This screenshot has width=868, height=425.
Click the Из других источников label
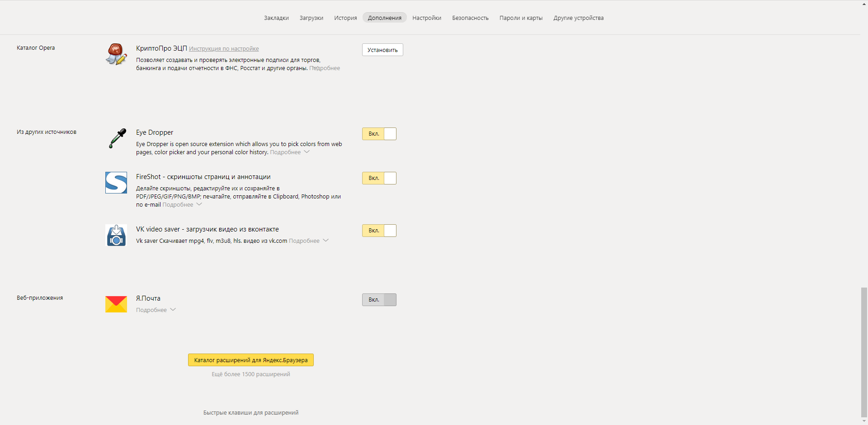coord(47,132)
